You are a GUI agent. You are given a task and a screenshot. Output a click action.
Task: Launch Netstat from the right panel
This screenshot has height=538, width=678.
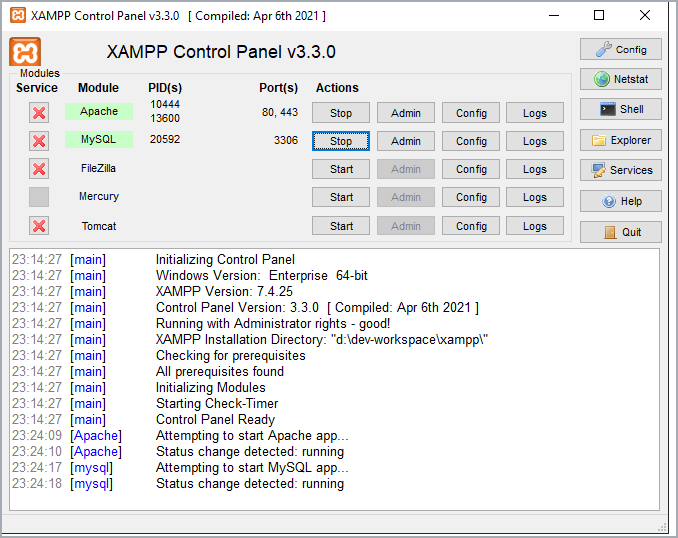click(x=620, y=79)
